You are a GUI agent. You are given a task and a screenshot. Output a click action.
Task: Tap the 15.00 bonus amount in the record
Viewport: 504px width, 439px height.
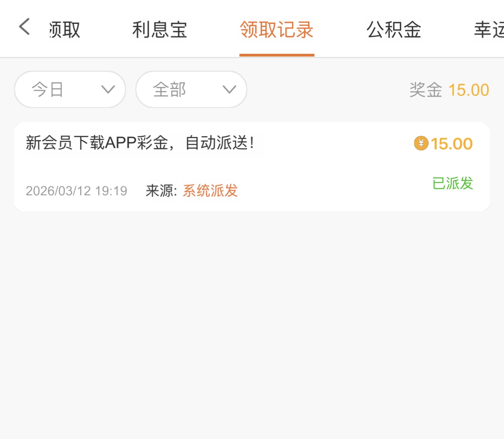point(452,144)
